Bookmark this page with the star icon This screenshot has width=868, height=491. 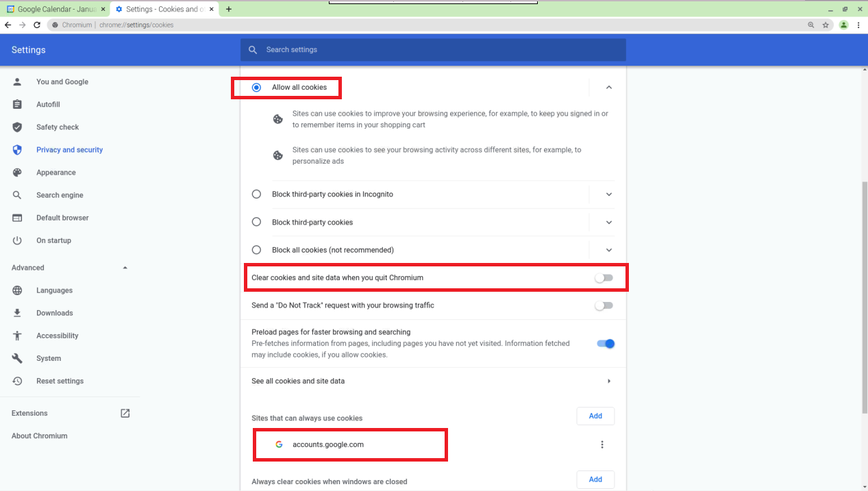click(x=826, y=25)
